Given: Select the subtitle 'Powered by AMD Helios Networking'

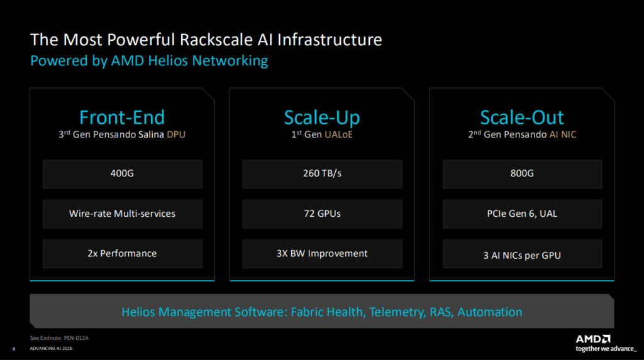Looking at the screenshot, I should pos(149,61).
